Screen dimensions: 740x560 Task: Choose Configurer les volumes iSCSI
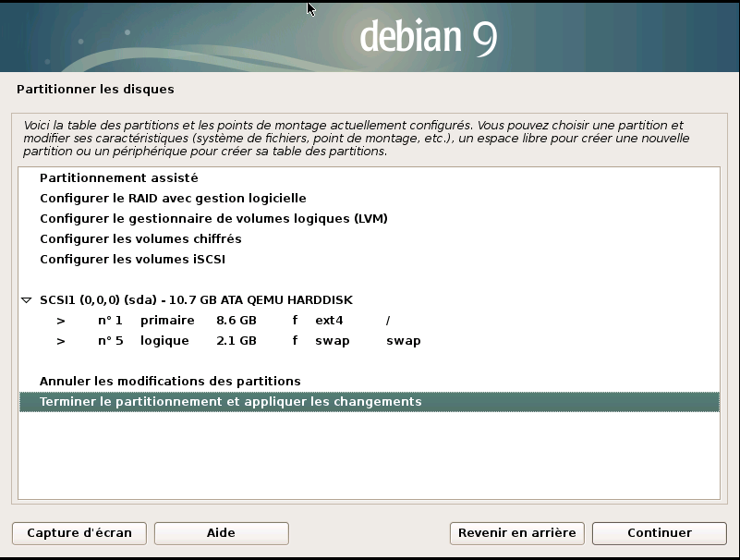(x=132, y=260)
